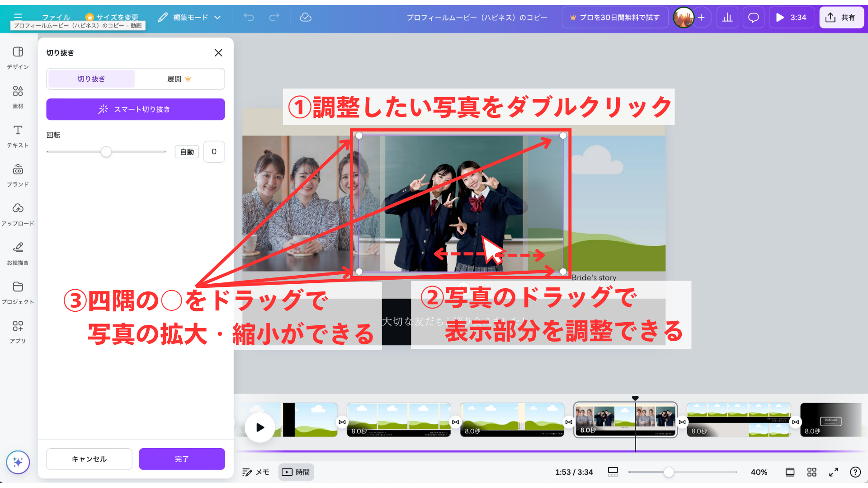Play the timeline with play button
This screenshot has height=488, width=868.
pyautogui.click(x=260, y=427)
